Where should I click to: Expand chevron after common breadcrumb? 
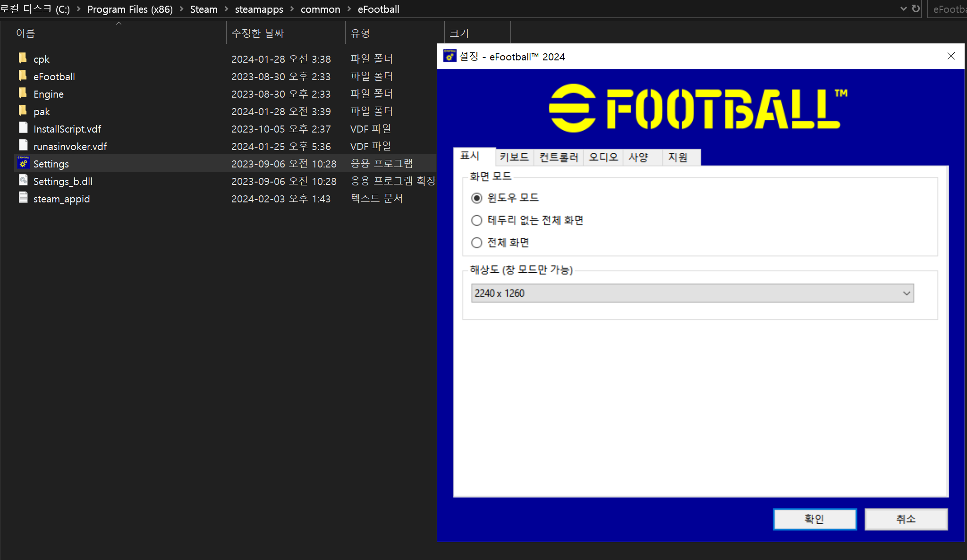coord(349,9)
